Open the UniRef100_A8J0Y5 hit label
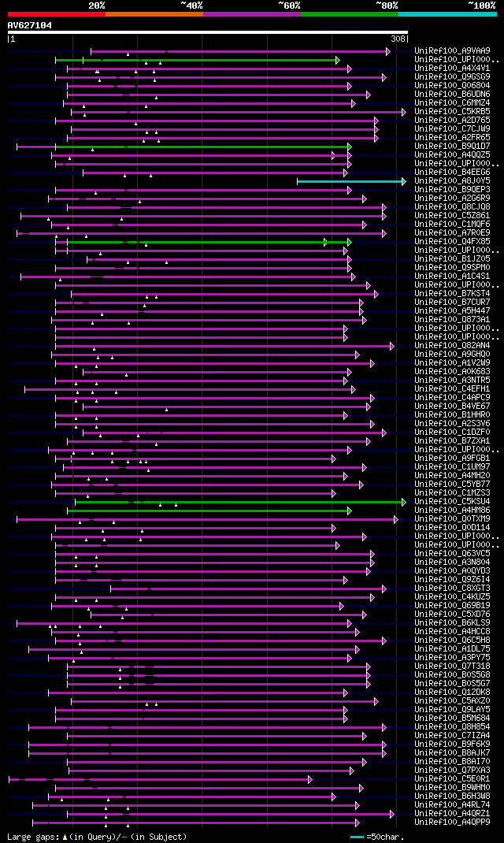Screen dimensions: 504x843 click(x=452, y=180)
